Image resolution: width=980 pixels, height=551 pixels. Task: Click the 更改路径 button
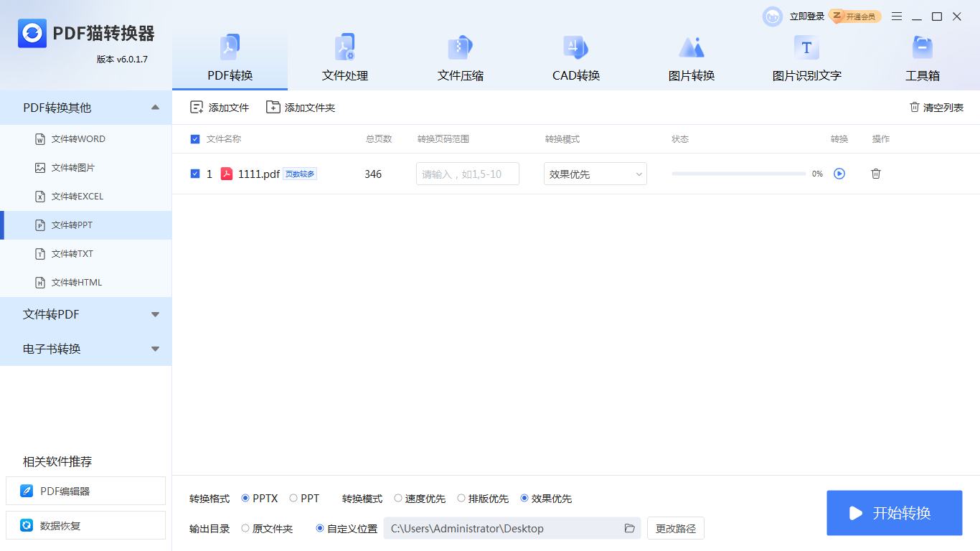(x=676, y=528)
